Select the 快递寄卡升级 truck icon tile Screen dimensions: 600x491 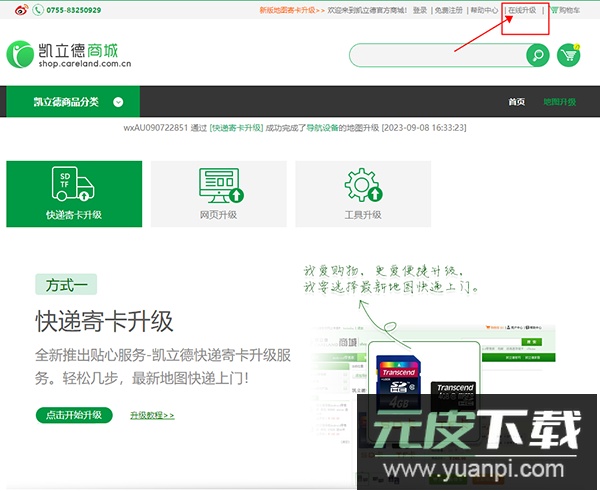[x=73, y=193]
